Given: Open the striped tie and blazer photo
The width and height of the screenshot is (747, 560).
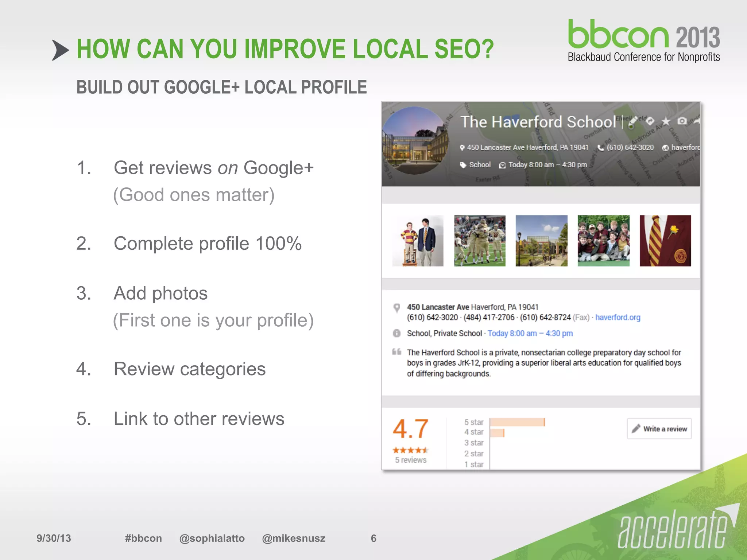Looking at the screenshot, I should 665,241.
